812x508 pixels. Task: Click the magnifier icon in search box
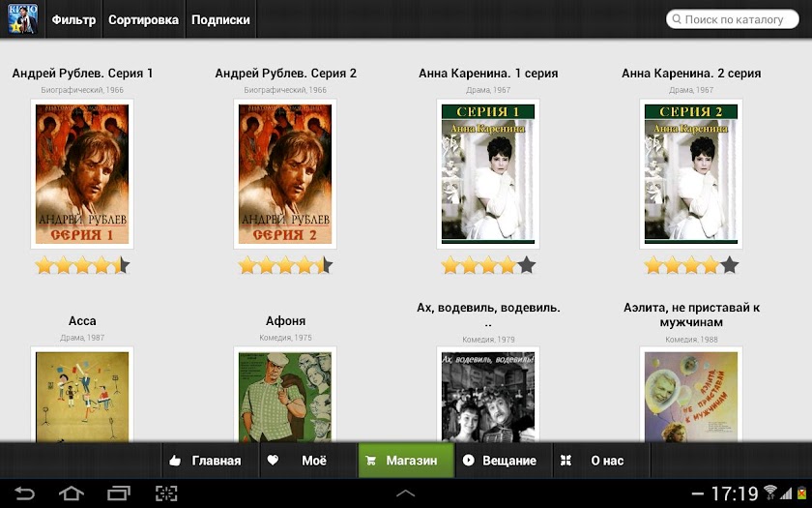pyautogui.click(x=677, y=19)
